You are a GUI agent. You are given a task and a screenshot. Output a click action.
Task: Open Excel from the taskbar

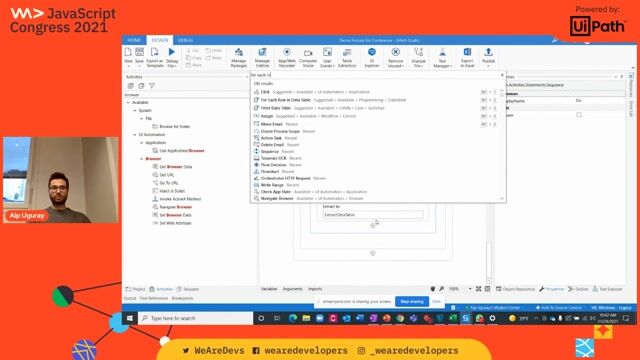click(x=453, y=318)
